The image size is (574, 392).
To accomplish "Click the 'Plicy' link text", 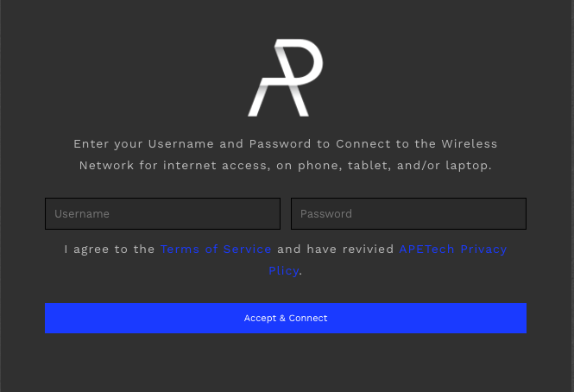I will pyautogui.click(x=283, y=270).
